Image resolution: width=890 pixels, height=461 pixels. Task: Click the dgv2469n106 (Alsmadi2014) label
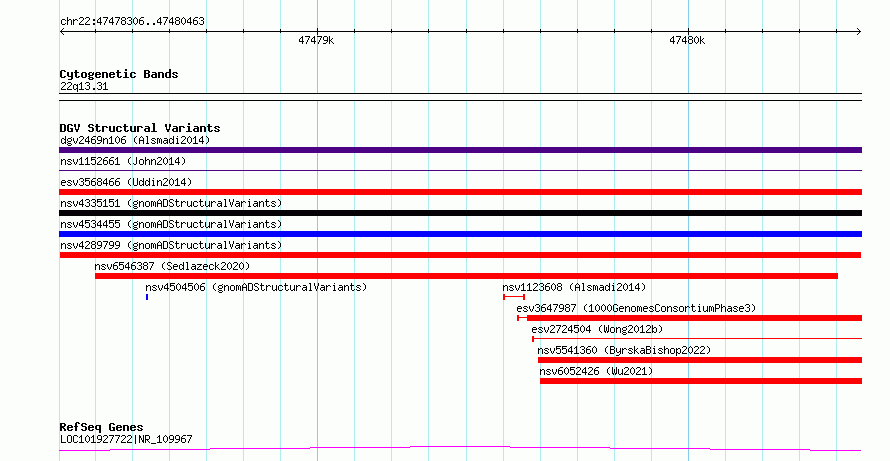pos(135,140)
